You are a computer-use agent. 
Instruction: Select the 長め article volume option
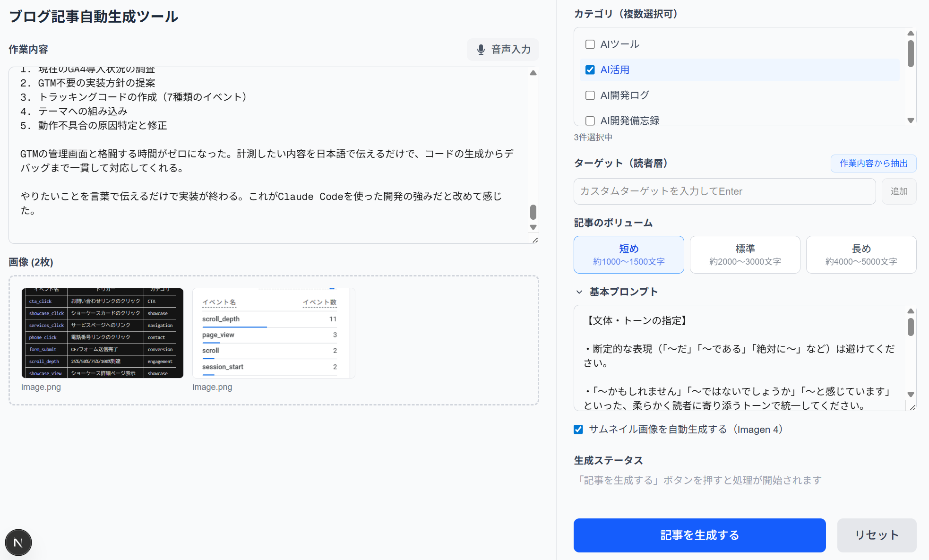coord(861,255)
